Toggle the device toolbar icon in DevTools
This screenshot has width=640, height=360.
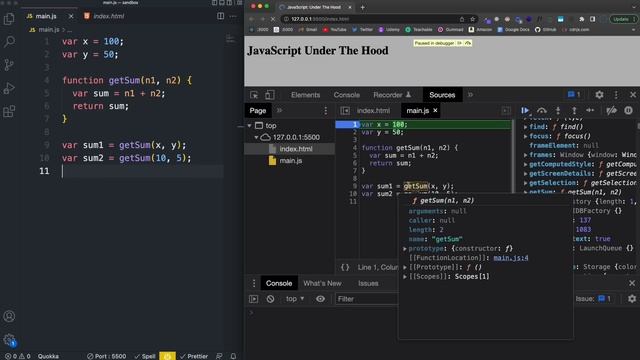click(x=269, y=95)
